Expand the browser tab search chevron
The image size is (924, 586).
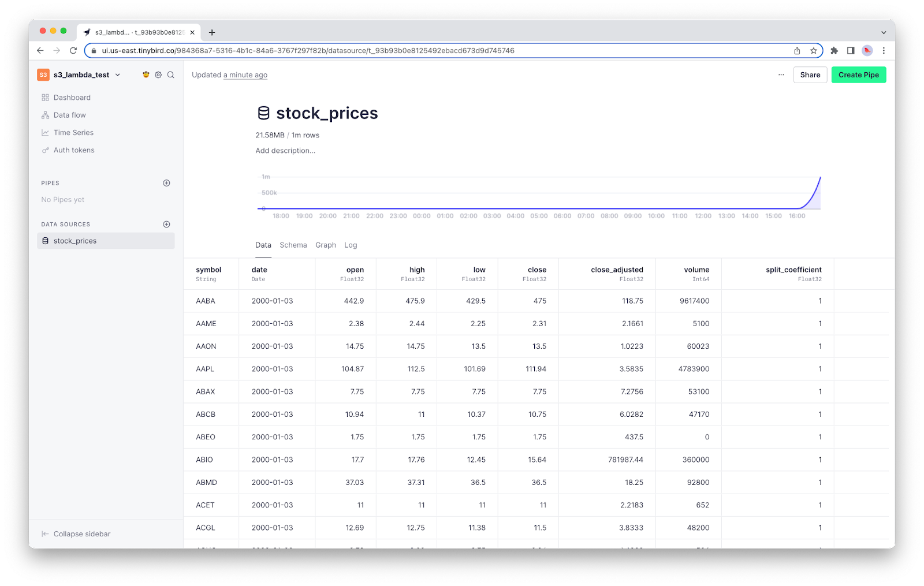[883, 32]
